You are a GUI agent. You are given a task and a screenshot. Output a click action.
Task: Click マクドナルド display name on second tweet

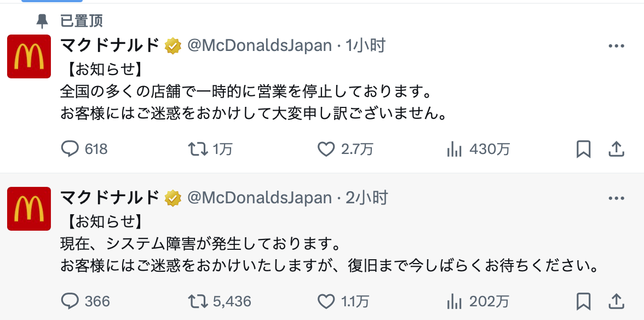point(110,197)
